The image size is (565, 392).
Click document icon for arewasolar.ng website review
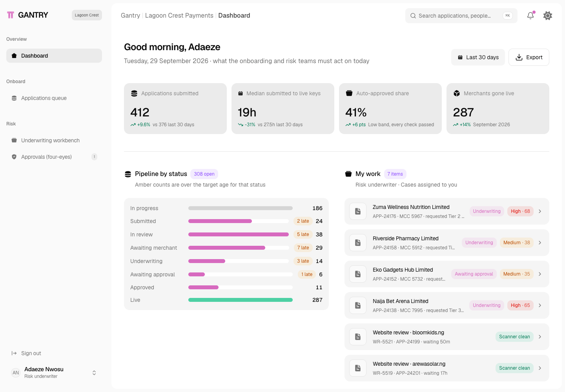pyautogui.click(x=358, y=368)
